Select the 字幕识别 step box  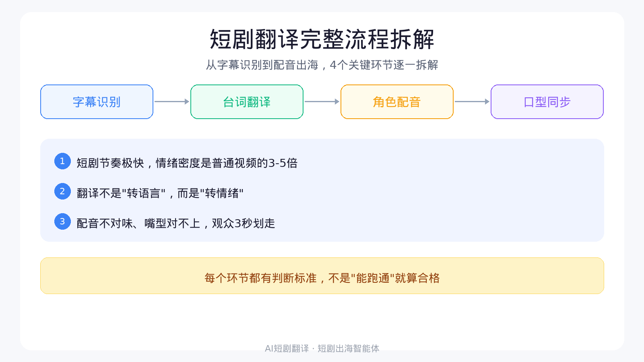(x=97, y=102)
